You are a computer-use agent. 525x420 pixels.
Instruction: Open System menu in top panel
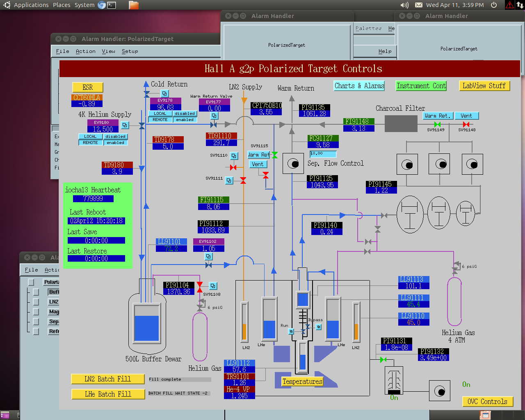click(84, 5)
